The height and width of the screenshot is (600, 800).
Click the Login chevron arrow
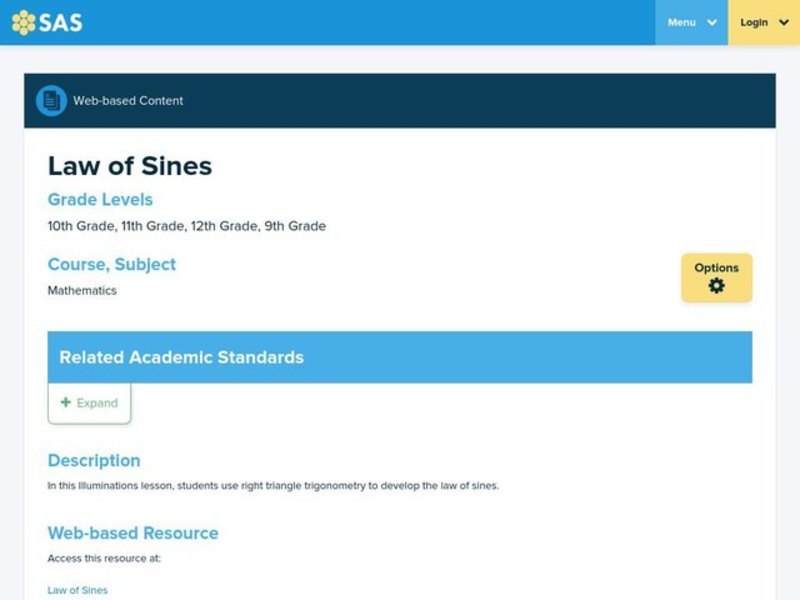781,23
